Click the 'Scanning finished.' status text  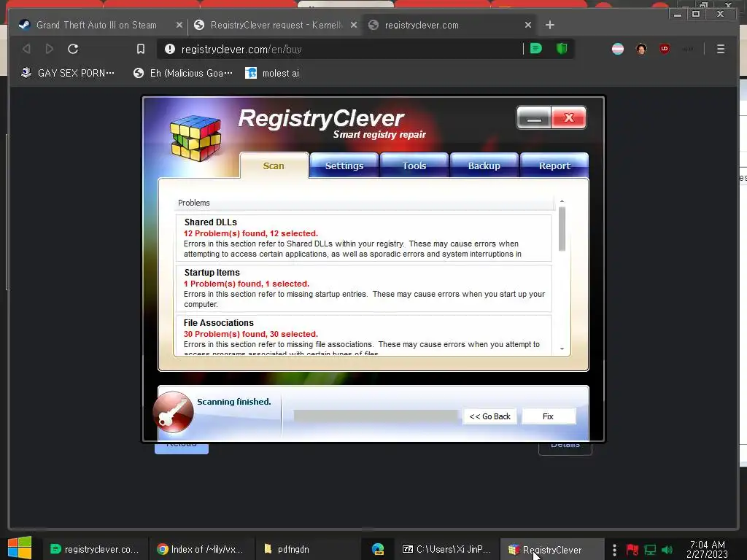tap(234, 402)
